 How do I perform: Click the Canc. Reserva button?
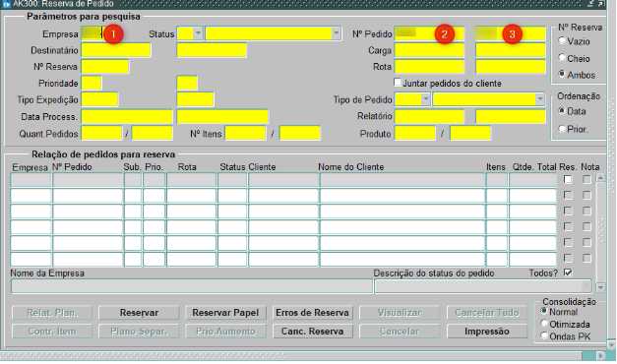coord(312,332)
